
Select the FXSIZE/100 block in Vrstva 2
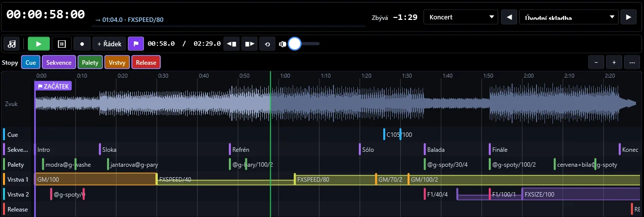[x=581, y=194]
